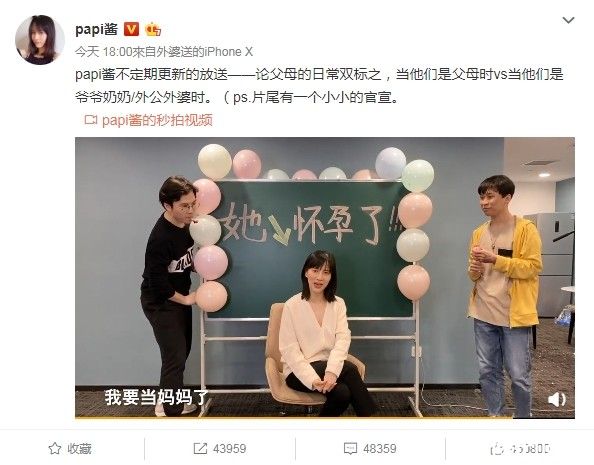Viewport: 594px width, 465px height.
Task: Play the embedded video
Action: (x=325, y=277)
